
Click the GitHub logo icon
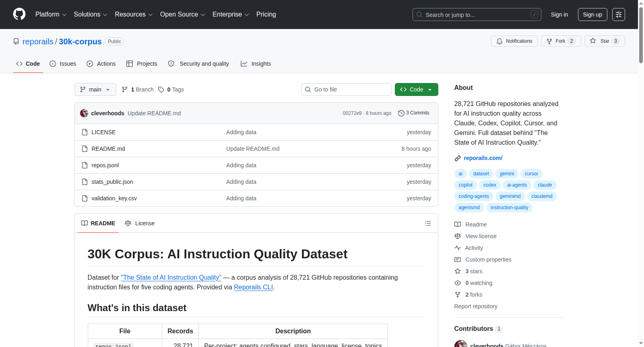point(19,14)
